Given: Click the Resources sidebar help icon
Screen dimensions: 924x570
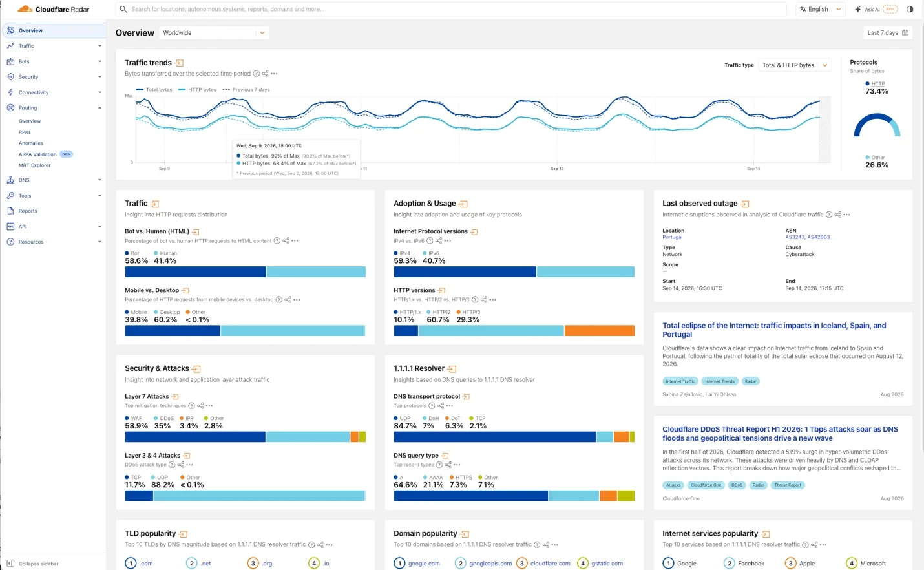Looking at the screenshot, I should [x=10, y=242].
